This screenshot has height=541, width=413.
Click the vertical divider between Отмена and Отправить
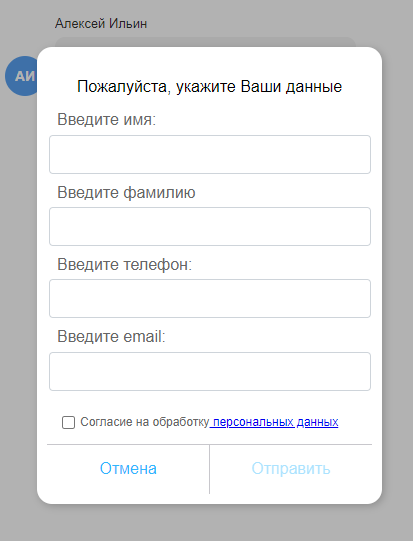click(209, 469)
